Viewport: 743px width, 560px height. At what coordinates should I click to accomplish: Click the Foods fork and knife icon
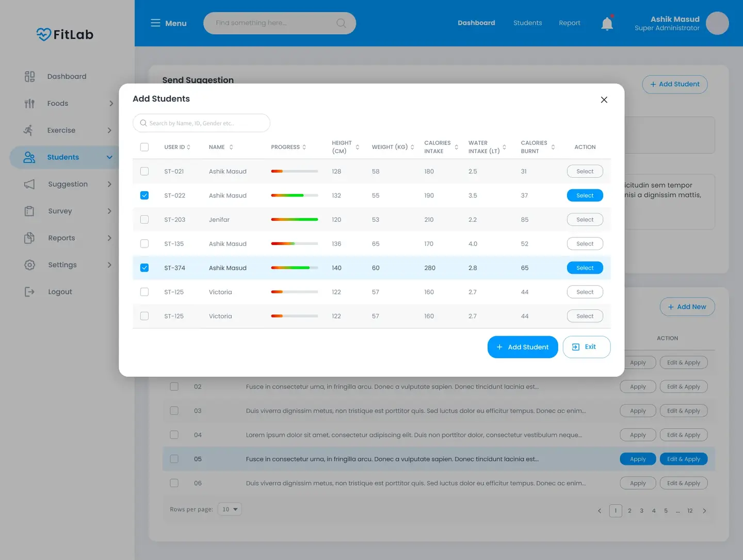pyautogui.click(x=29, y=104)
